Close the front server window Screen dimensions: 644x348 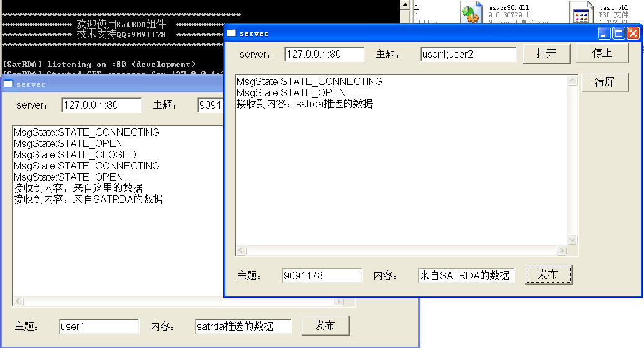(633, 33)
